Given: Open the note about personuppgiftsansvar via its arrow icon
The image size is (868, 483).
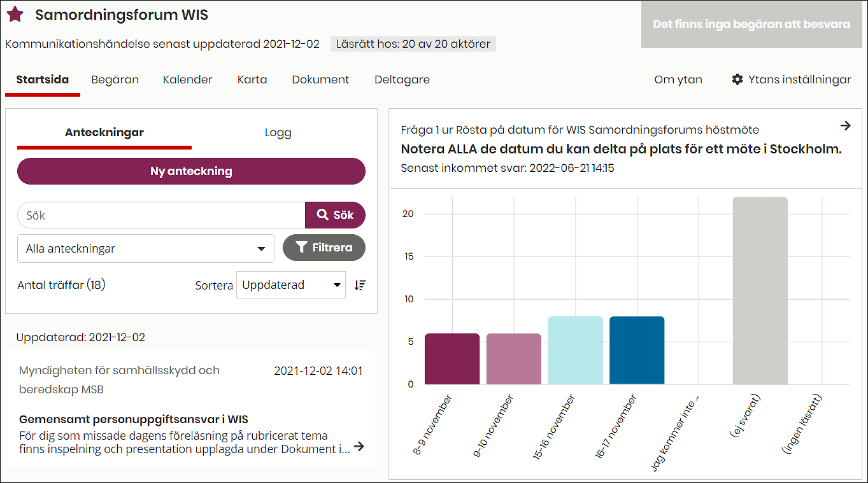Looking at the screenshot, I should pyautogui.click(x=359, y=446).
